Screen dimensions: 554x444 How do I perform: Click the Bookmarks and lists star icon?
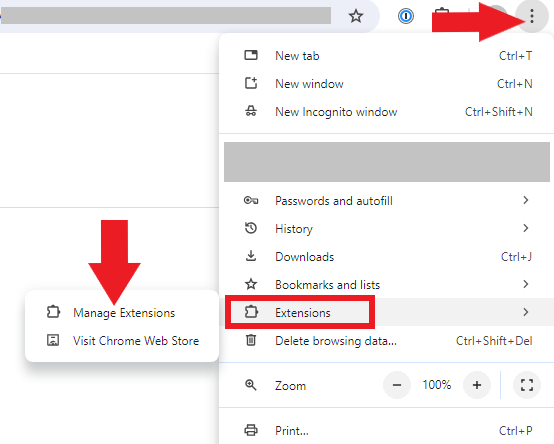[251, 284]
